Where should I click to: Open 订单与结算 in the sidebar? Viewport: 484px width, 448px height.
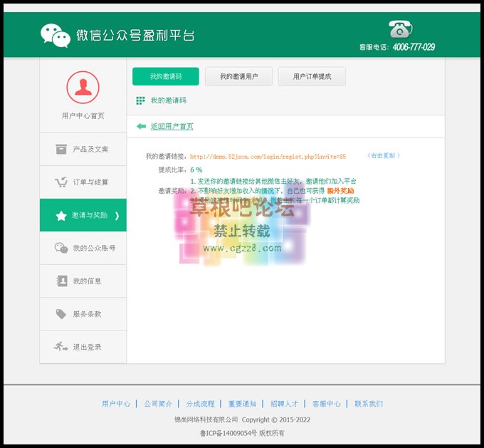tap(83, 182)
